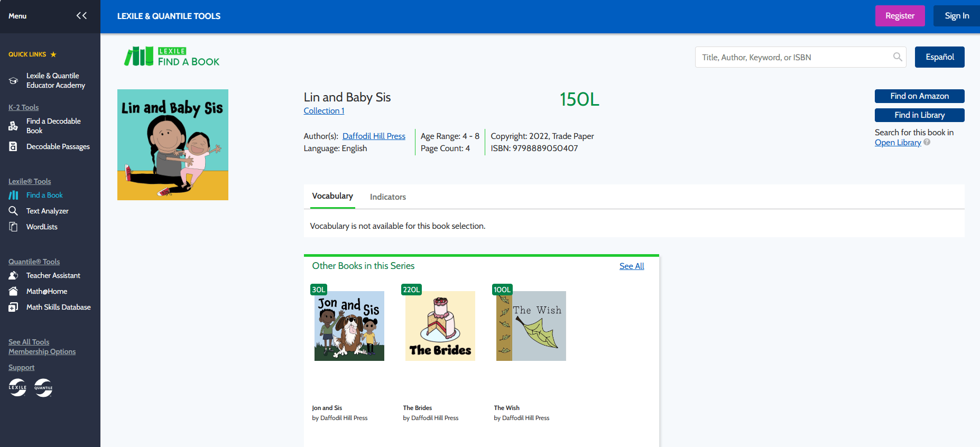The width and height of the screenshot is (980, 447).
Task: Click the Math@Home house icon
Action: point(13,291)
